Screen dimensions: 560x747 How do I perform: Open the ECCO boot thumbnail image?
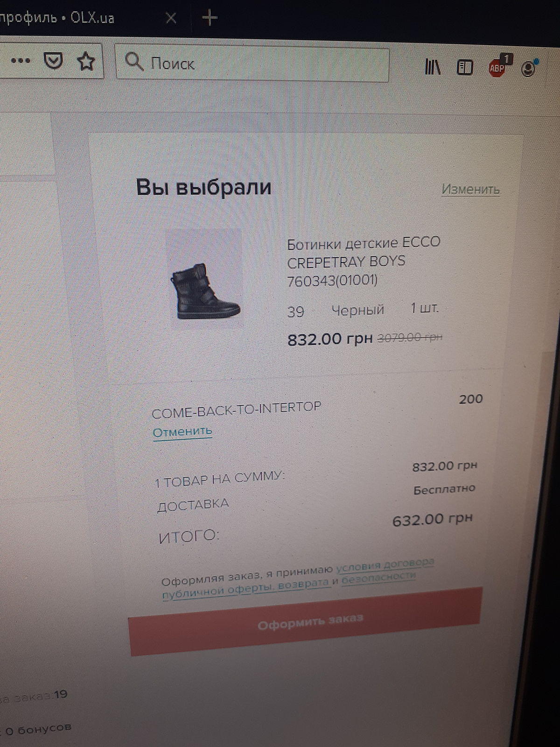pyautogui.click(x=205, y=291)
